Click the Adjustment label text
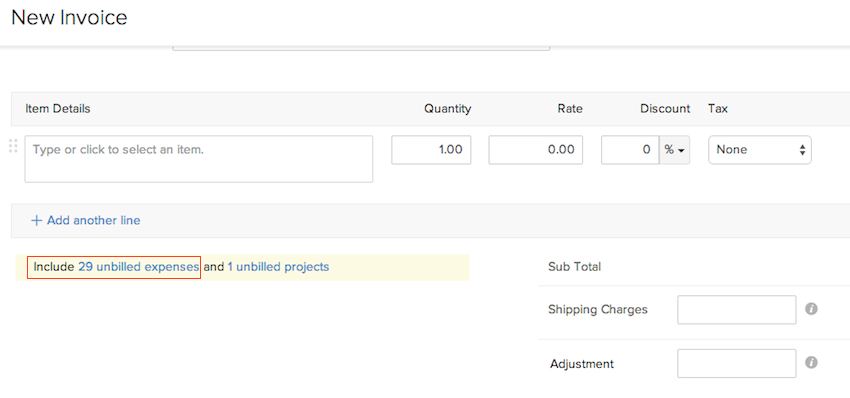The width and height of the screenshot is (850, 398). (x=582, y=364)
